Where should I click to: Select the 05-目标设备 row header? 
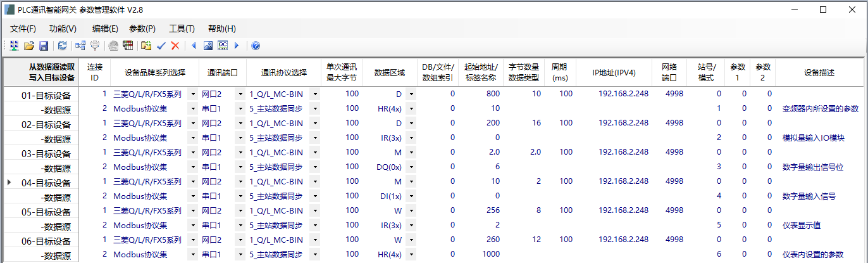41,212
